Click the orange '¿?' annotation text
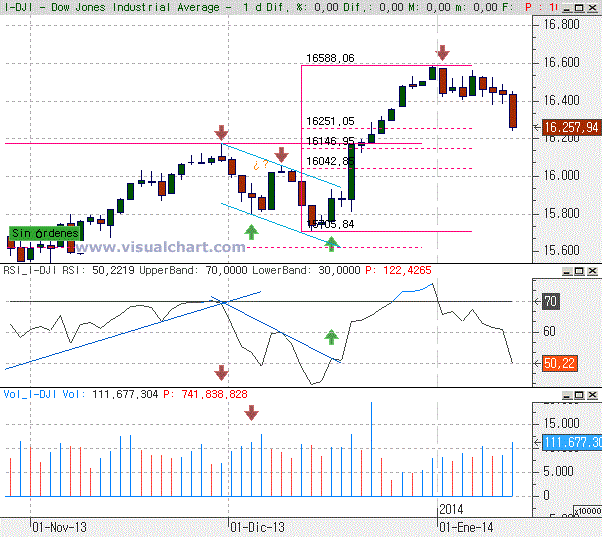The width and height of the screenshot is (602, 537). pos(261,165)
